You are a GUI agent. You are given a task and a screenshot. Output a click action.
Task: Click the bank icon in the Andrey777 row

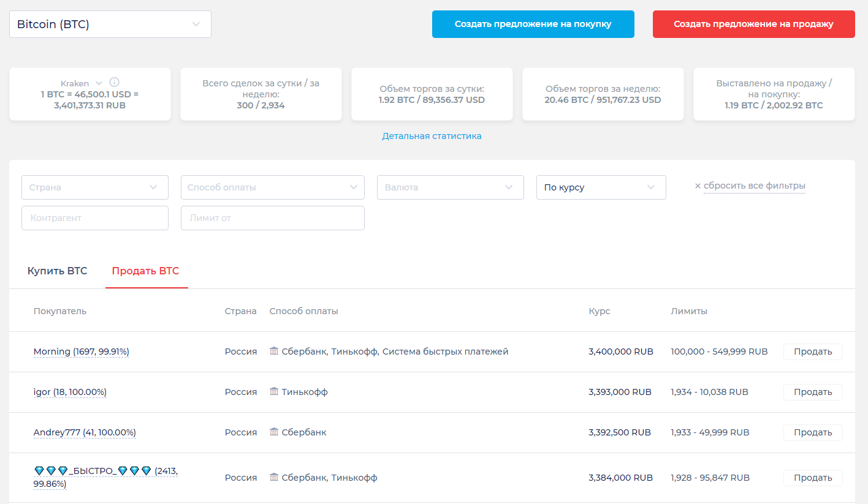[x=274, y=432]
